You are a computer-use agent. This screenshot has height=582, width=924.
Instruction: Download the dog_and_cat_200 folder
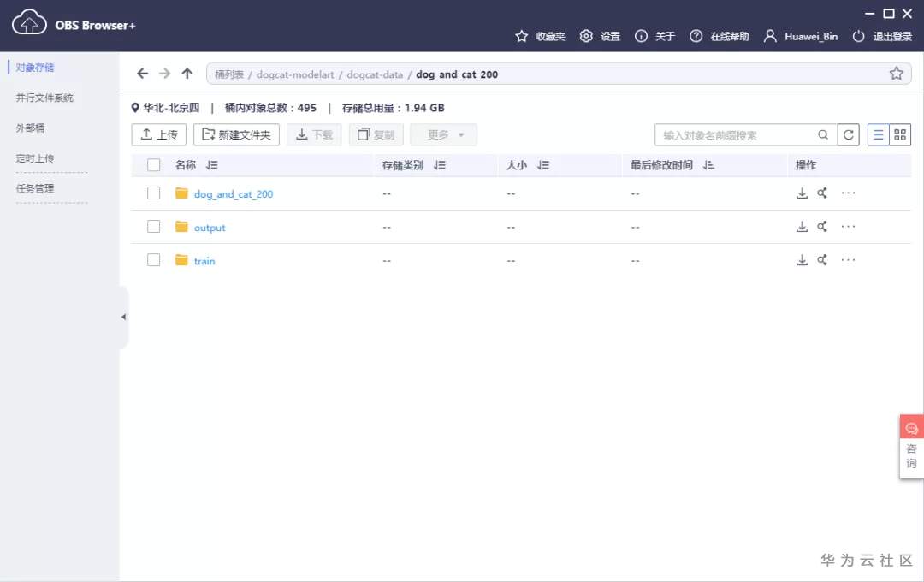[802, 193]
